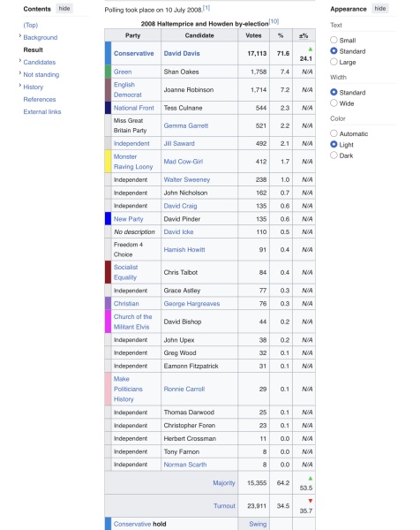Open Christian party link
This screenshot has height=530, width=420.
[x=126, y=304]
